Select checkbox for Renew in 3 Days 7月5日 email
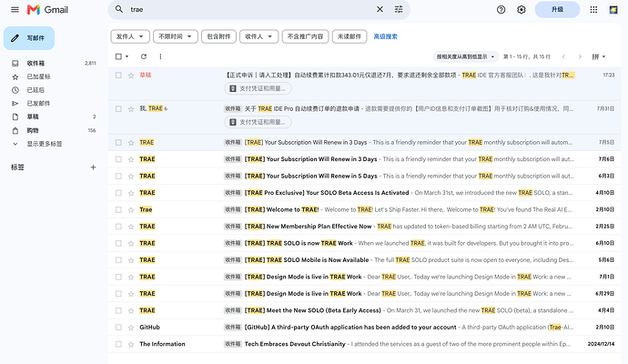The height and width of the screenshot is (364, 628). (118, 143)
